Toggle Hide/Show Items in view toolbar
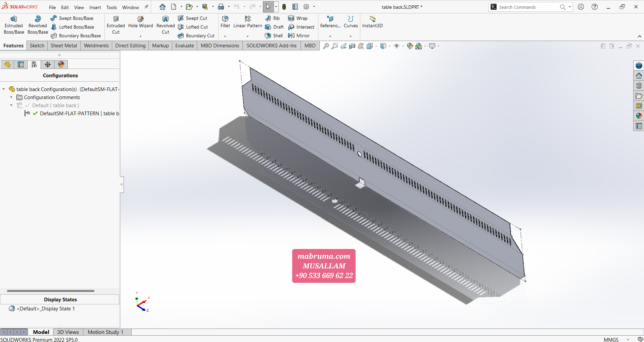The height and width of the screenshot is (342, 644). (x=397, y=46)
